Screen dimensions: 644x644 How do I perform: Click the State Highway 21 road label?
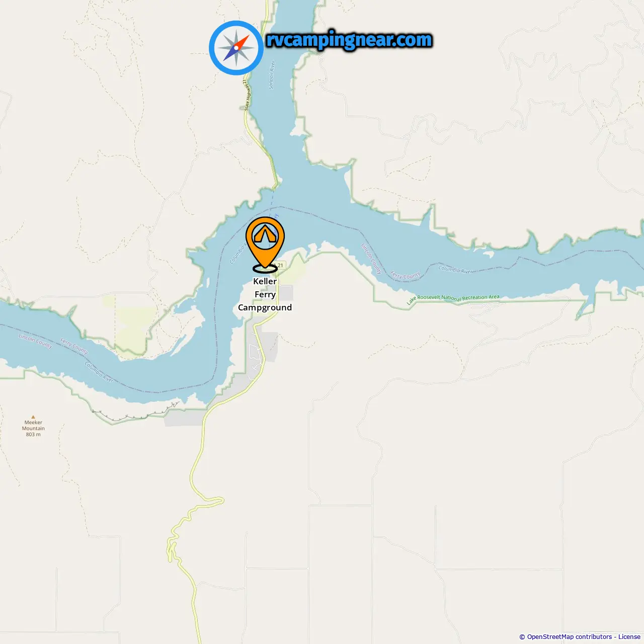coord(247,94)
